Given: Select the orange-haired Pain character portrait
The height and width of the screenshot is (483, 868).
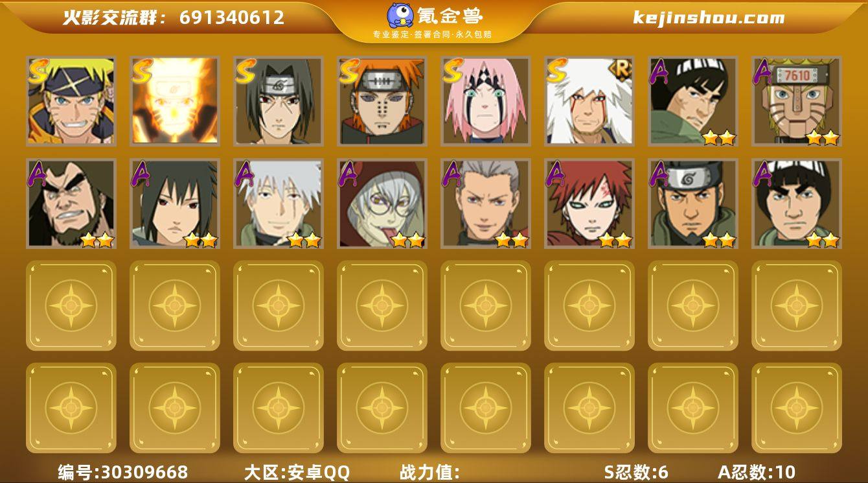Looking at the screenshot, I should (382, 100).
